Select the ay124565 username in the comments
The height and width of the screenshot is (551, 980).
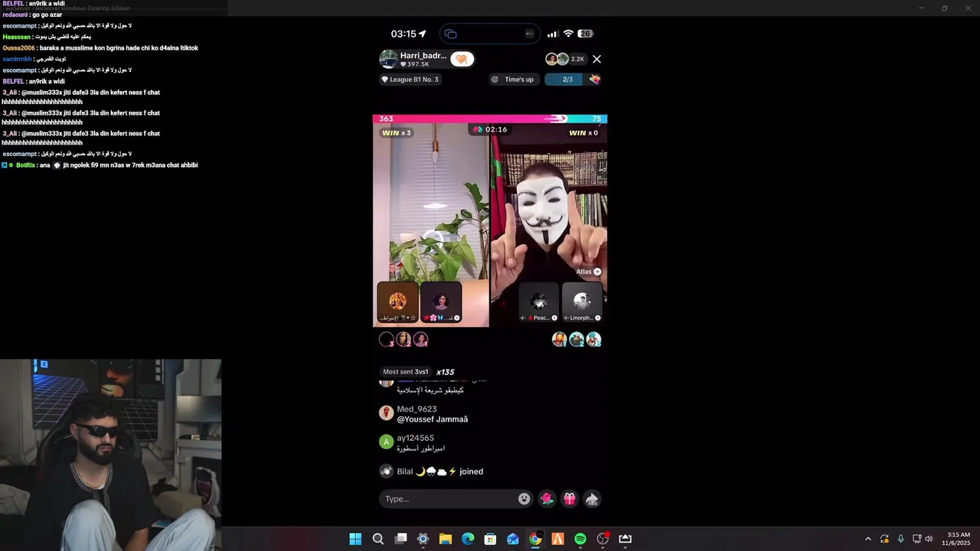point(416,438)
